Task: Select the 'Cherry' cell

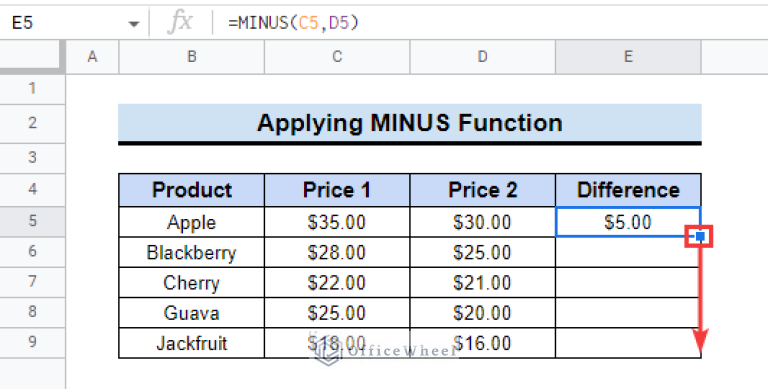Action: pyautogui.click(x=192, y=283)
